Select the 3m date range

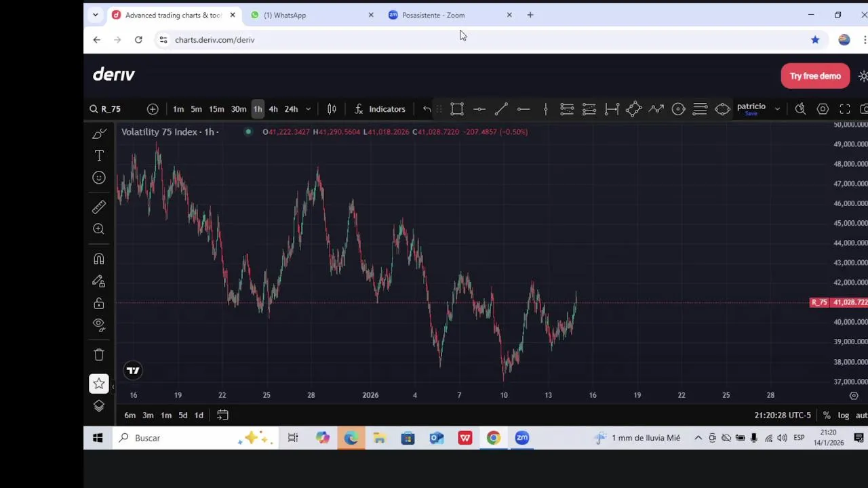click(148, 415)
